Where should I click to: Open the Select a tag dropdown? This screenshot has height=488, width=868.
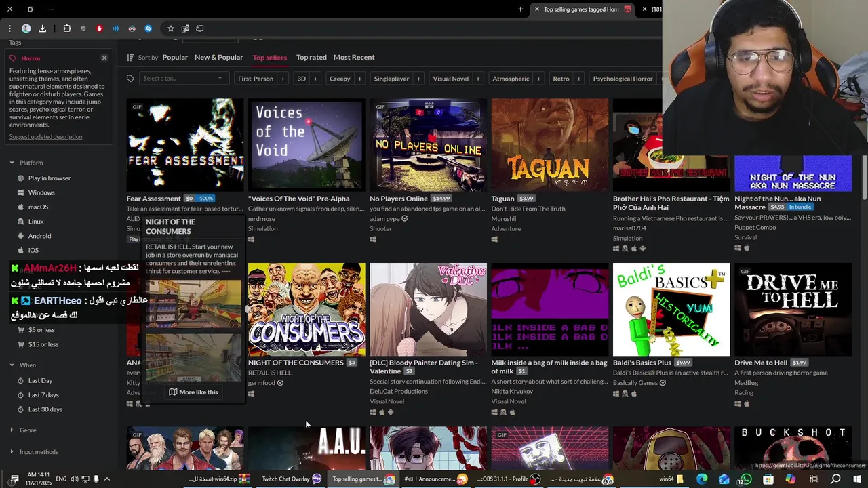tap(182, 79)
